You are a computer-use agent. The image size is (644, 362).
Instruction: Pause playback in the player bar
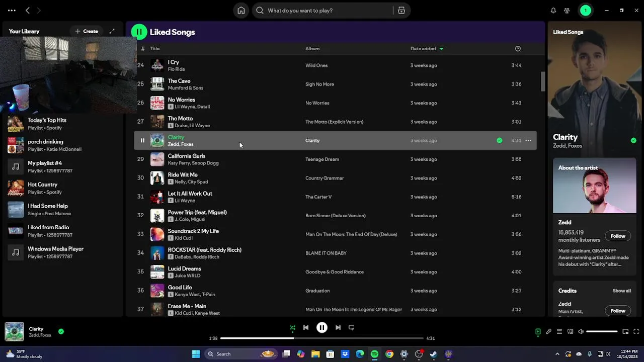pyautogui.click(x=322, y=328)
